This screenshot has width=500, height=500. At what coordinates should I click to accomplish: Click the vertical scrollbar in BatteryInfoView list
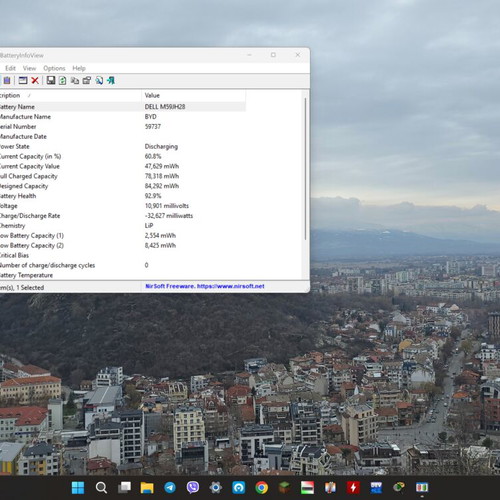305,168
